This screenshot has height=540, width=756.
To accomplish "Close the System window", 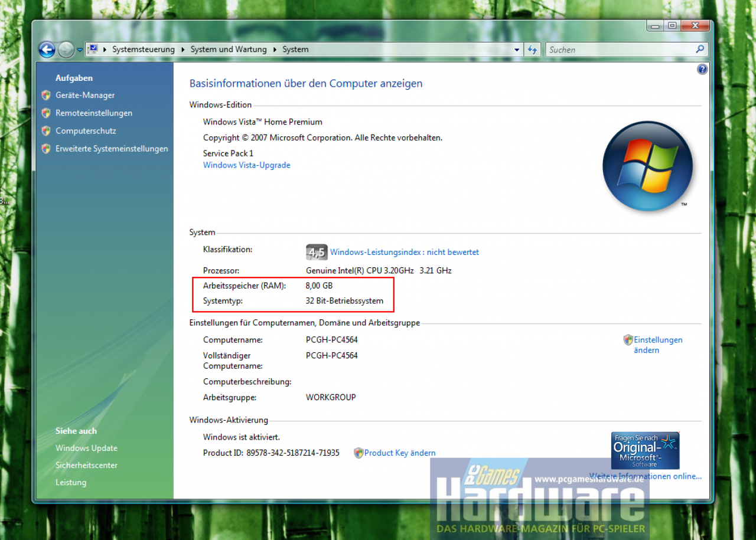I will [x=695, y=25].
